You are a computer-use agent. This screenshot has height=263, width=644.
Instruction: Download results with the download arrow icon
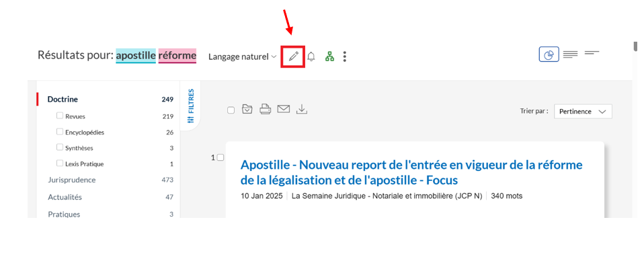tap(302, 110)
